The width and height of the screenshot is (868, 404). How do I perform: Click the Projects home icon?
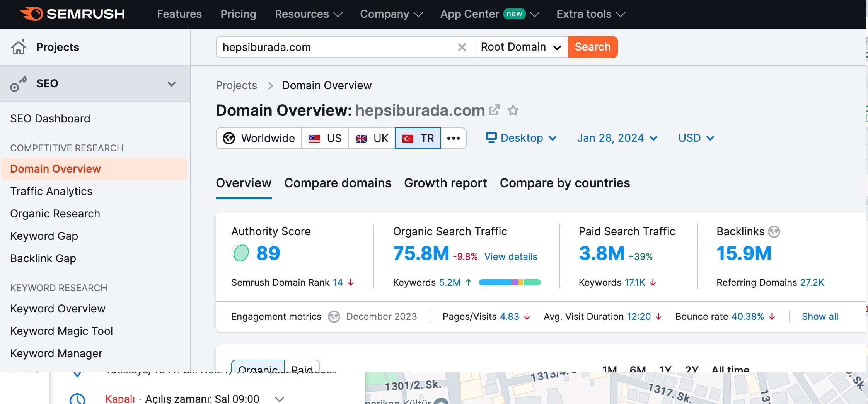[x=18, y=47]
